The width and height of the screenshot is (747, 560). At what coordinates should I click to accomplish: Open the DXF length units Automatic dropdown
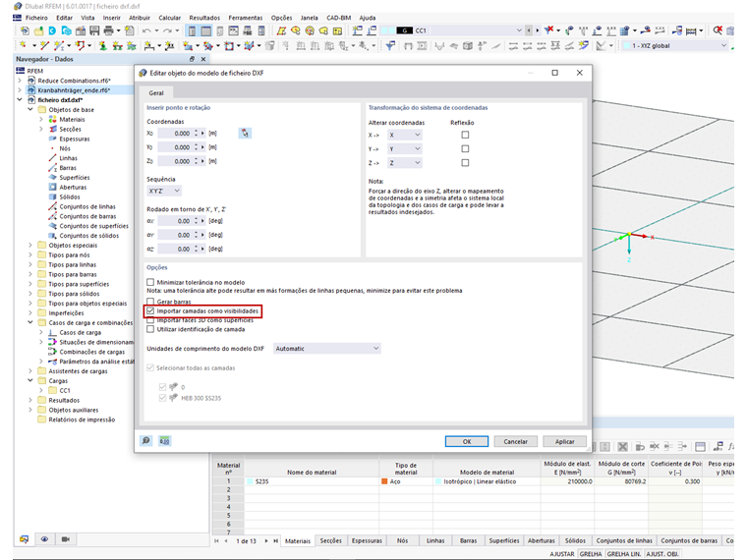click(326, 349)
